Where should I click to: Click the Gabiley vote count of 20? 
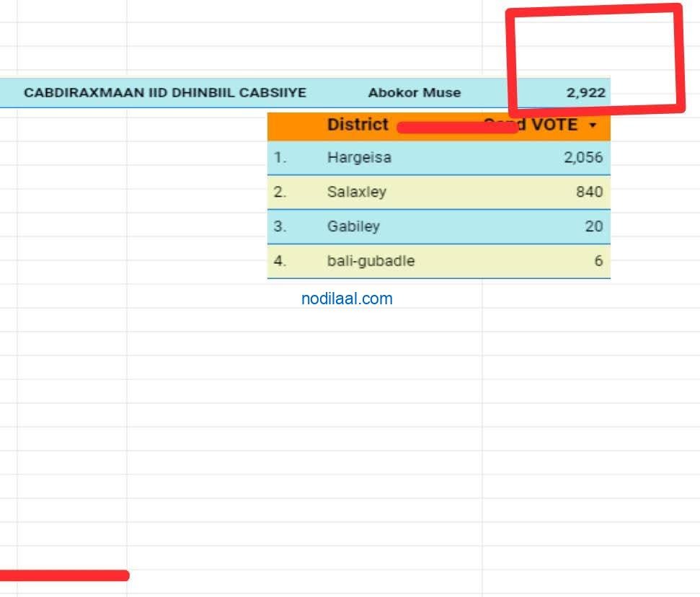tap(593, 226)
